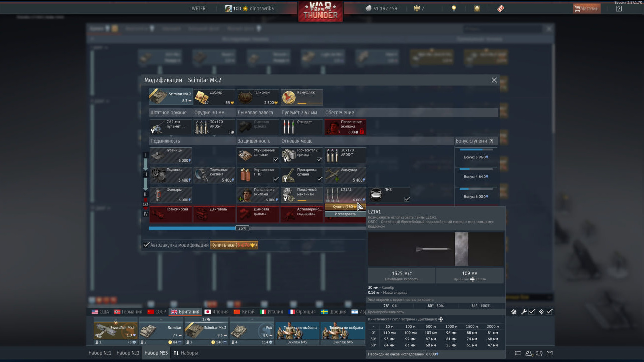Select the Тормозная система modification
This screenshot has width=644, height=362.
pos(214,175)
